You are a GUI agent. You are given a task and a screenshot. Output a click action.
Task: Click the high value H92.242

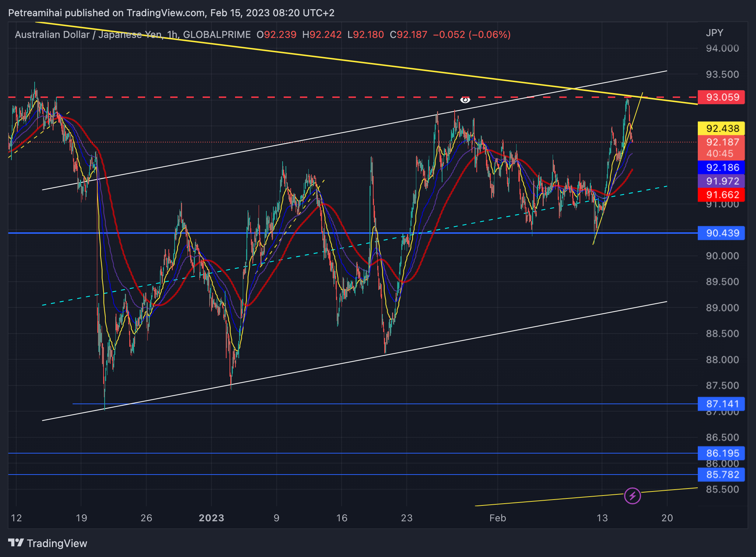click(322, 35)
